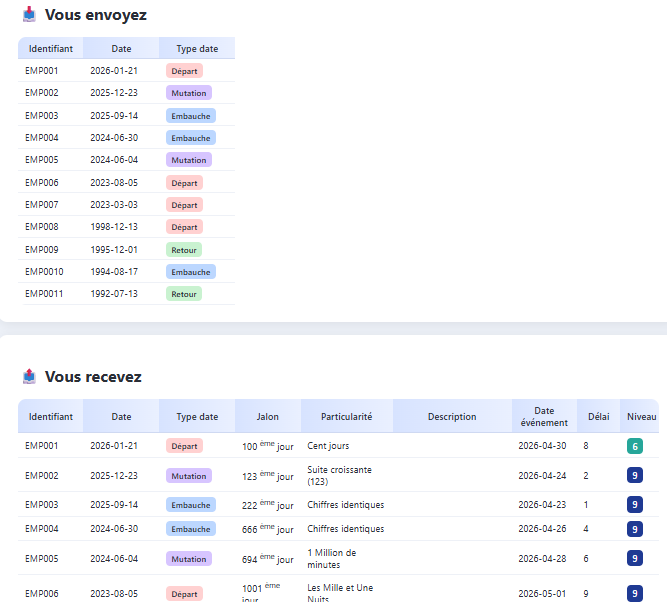Click the Date événement column header
The image size is (667, 614).
[x=544, y=417]
